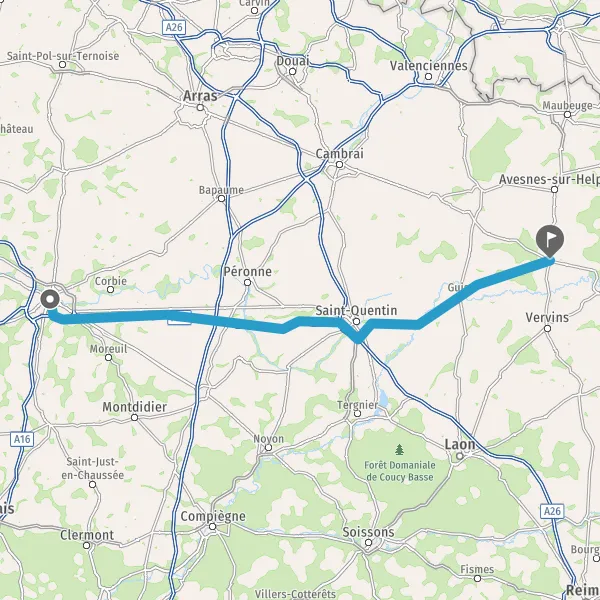Image resolution: width=600 pixels, height=600 pixels.
Task: Click the Soissons city label
Action: pos(368,532)
